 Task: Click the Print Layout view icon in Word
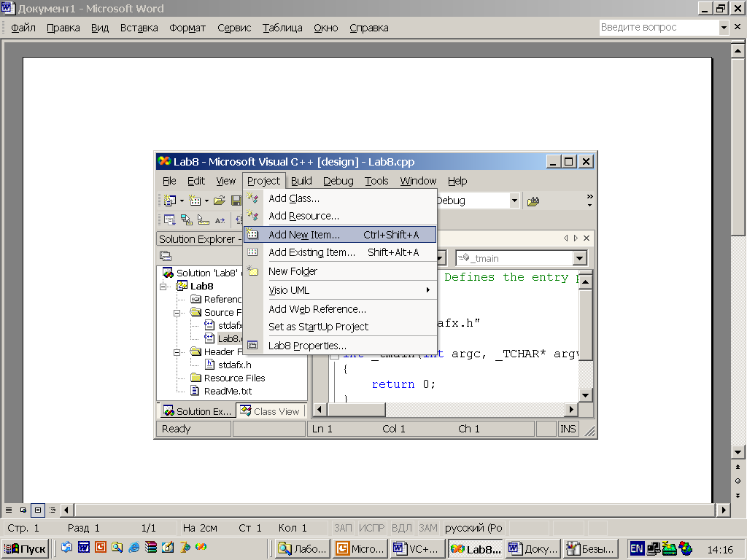[38, 510]
